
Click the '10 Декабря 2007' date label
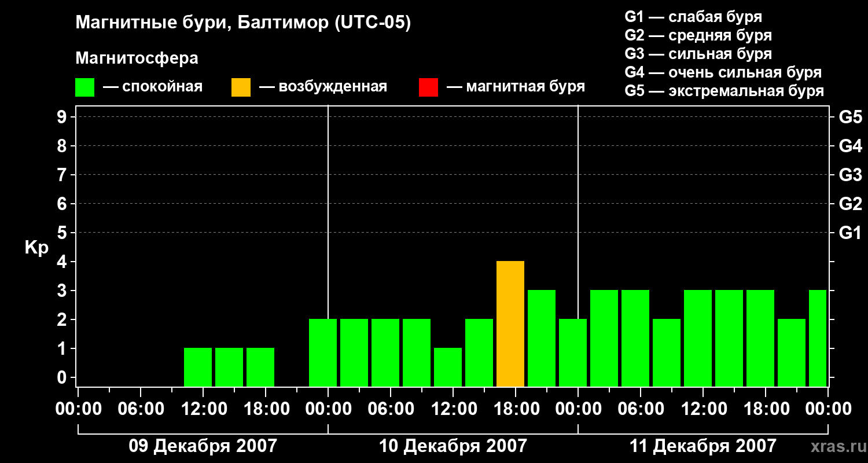coord(453,446)
